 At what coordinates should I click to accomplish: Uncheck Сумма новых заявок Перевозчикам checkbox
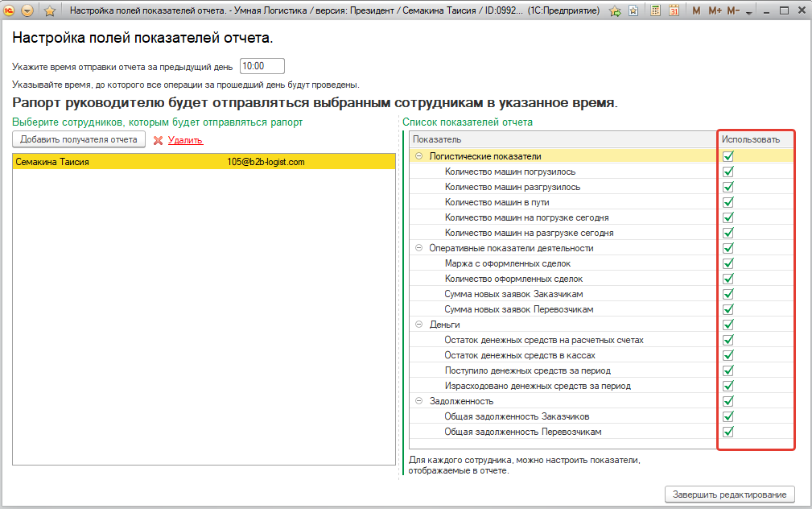(x=728, y=309)
